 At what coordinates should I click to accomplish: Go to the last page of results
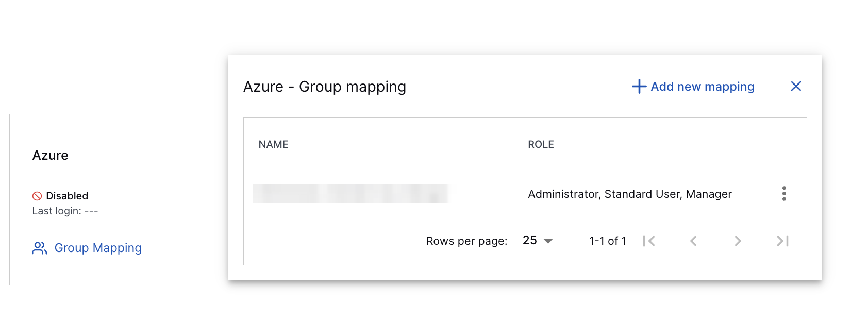pos(782,241)
